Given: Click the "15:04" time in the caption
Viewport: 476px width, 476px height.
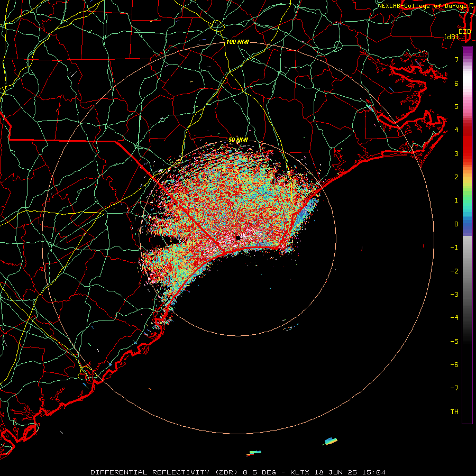Looking at the screenshot, I should point(374,472).
